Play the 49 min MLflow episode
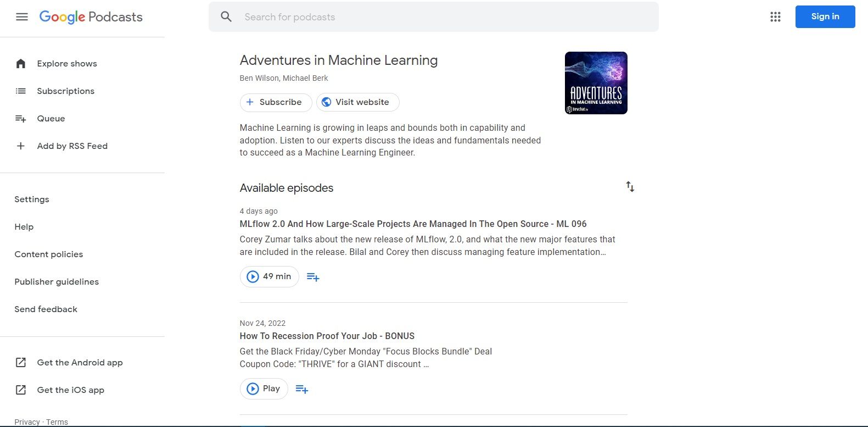This screenshot has width=868, height=427. [270, 277]
